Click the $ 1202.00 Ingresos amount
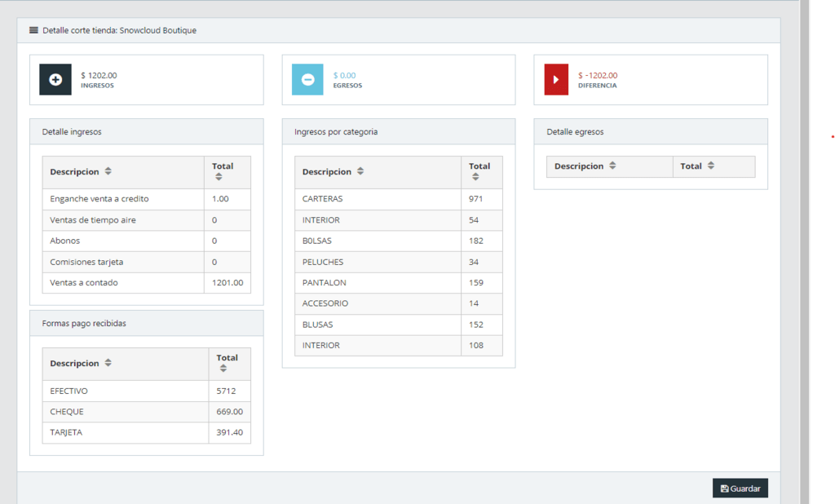Screen dimensions: 835x504 (x=99, y=75)
